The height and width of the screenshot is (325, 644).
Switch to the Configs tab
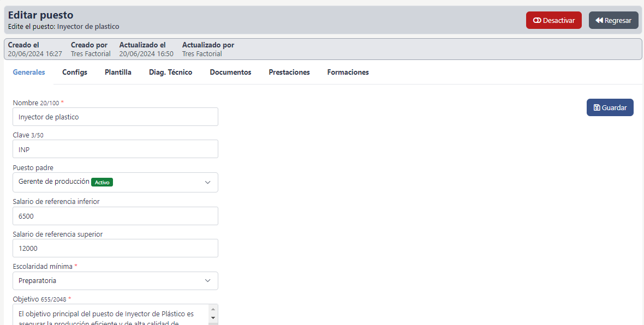pos(75,72)
